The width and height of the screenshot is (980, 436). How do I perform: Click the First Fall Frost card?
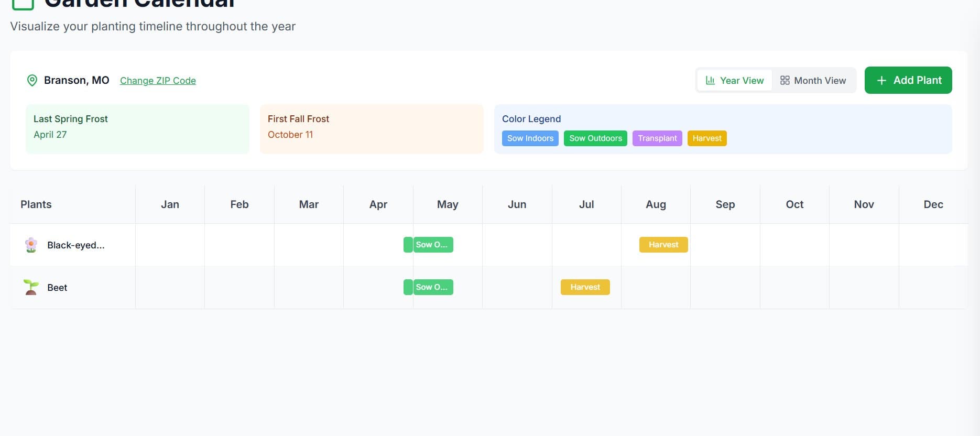(x=371, y=129)
